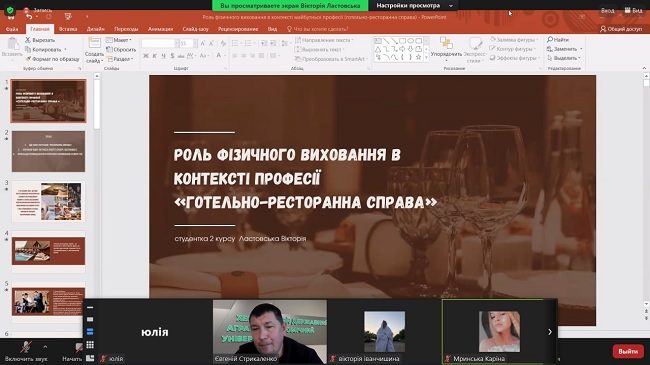Click the Redo icon in quick access toolbar

pos(49,17)
